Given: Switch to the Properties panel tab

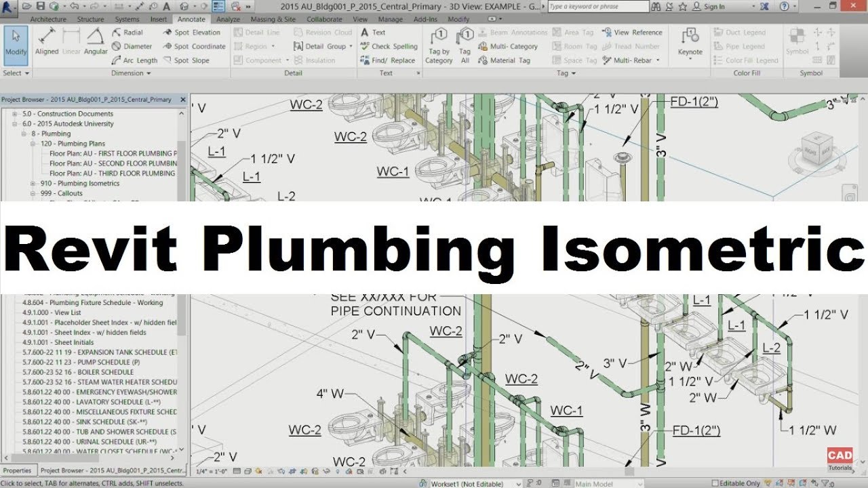Looking at the screenshot, I should pyautogui.click(x=18, y=470).
